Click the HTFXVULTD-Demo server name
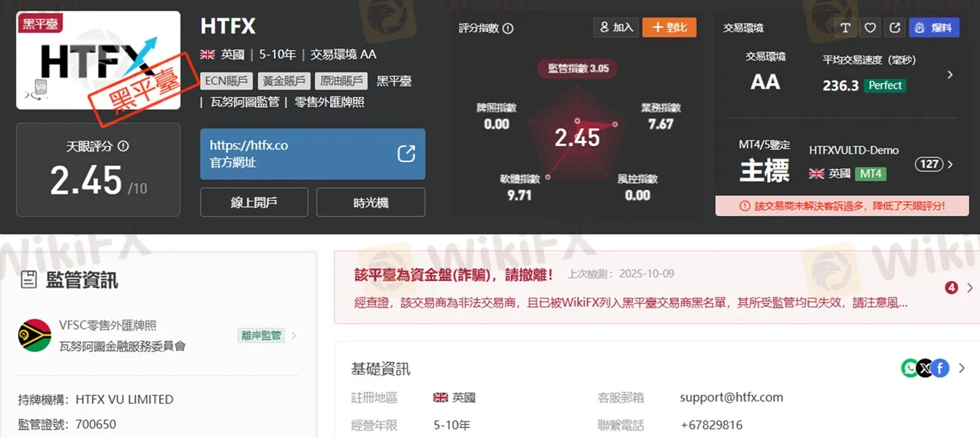Viewport: 980px width, 438px height. tap(854, 150)
